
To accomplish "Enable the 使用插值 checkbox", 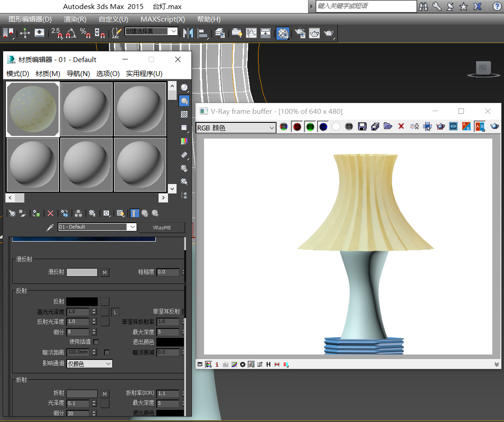I will click(x=96, y=342).
